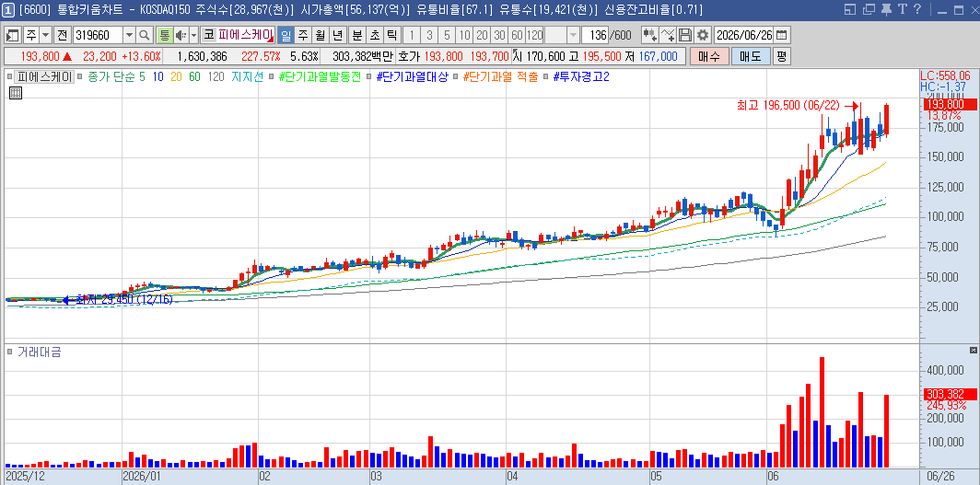980x485 pixels.
Task: Select the 년 yearly period tab
Action: (337, 35)
